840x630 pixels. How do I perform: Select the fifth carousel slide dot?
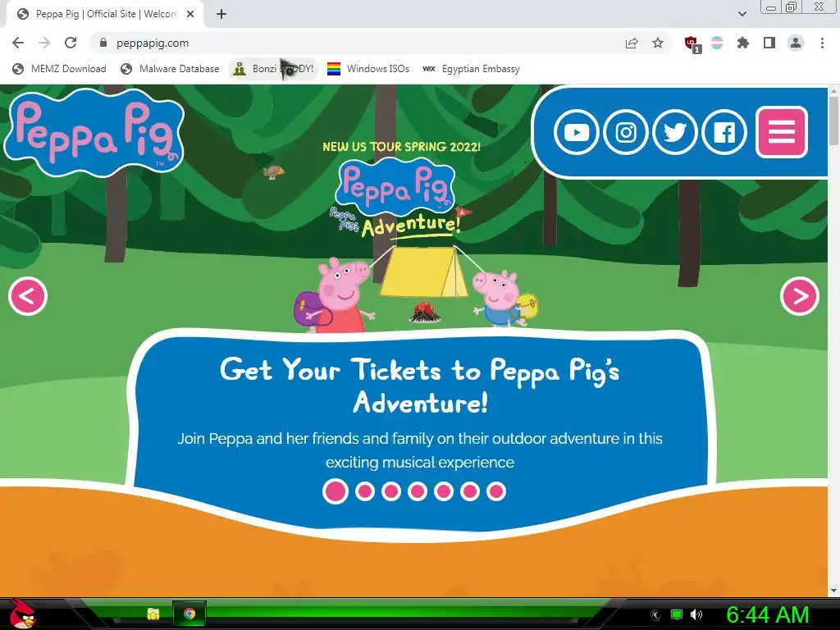click(x=444, y=491)
